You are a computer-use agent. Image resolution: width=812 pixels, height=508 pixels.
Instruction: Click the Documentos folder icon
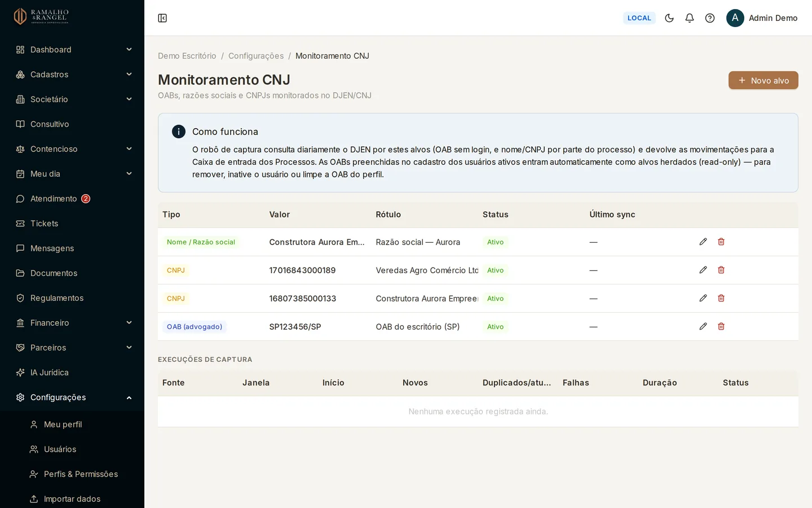tap(20, 273)
